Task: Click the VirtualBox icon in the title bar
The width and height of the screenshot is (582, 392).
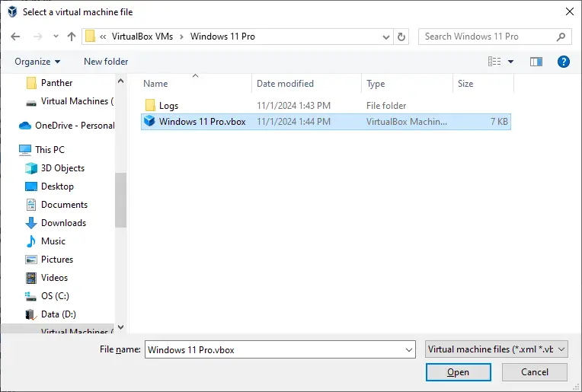Action: coord(12,12)
